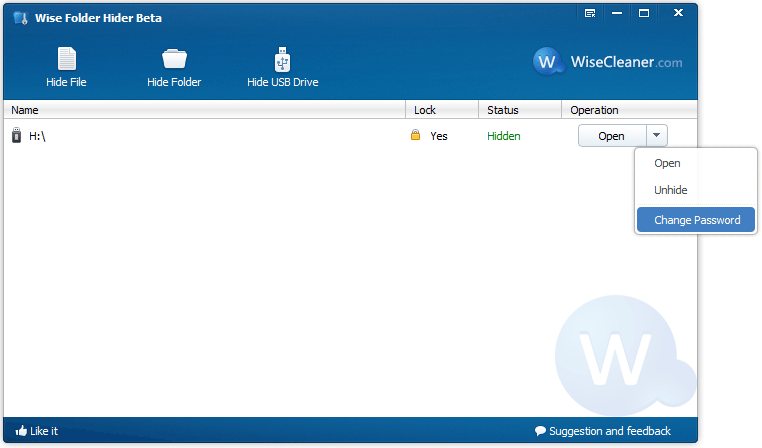Choose Unhide from the dropdown menu
Image resolution: width=762 pixels, height=448 pixels.
[670, 190]
